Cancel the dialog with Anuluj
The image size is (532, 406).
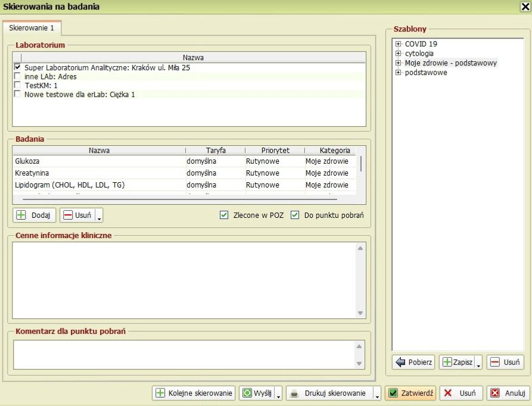[x=508, y=393]
